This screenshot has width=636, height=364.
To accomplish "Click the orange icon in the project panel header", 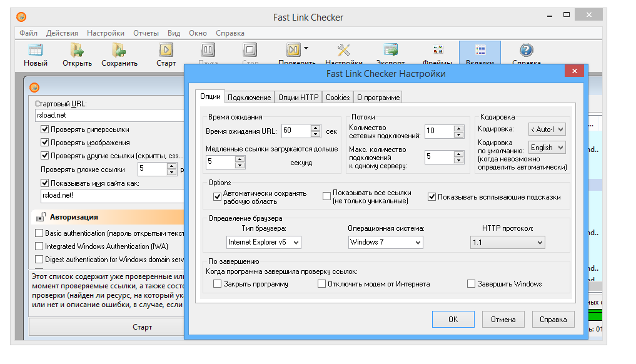I will click(34, 87).
